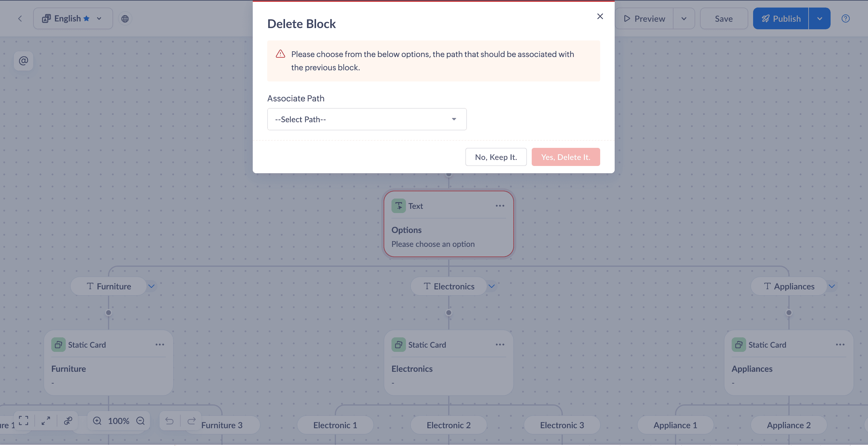Open the Publish button dropdown arrow

click(x=819, y=18)
